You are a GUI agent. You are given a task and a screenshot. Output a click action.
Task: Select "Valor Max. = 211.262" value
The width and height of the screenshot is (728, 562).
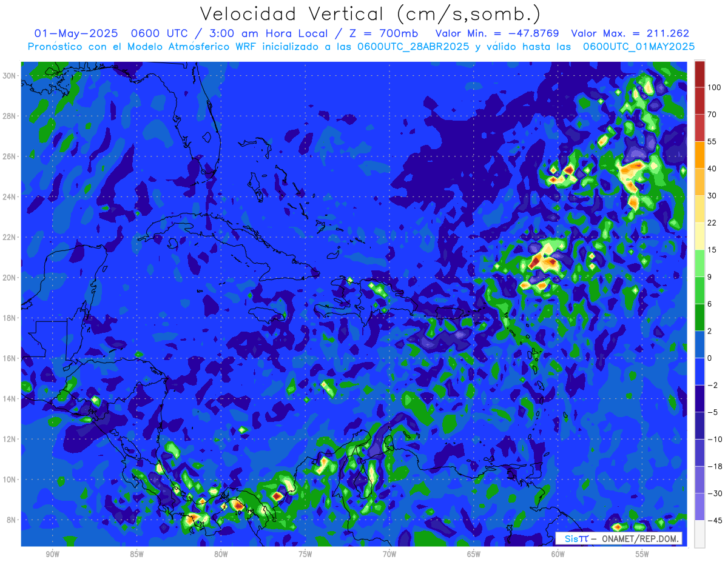pos(630,34)
